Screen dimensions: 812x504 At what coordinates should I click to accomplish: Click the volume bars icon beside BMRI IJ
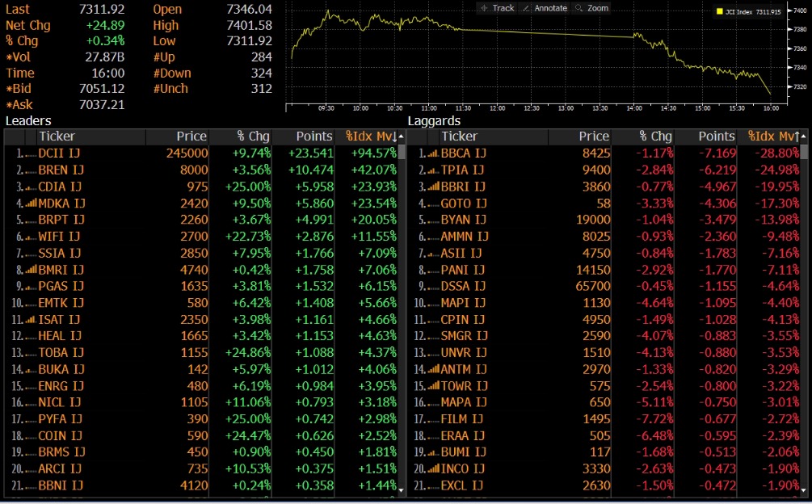[x=31, y=270]
